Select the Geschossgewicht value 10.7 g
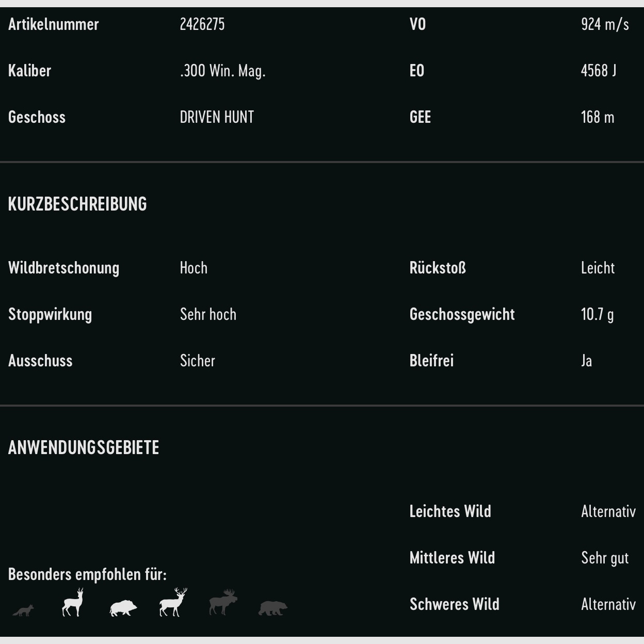 597,314
